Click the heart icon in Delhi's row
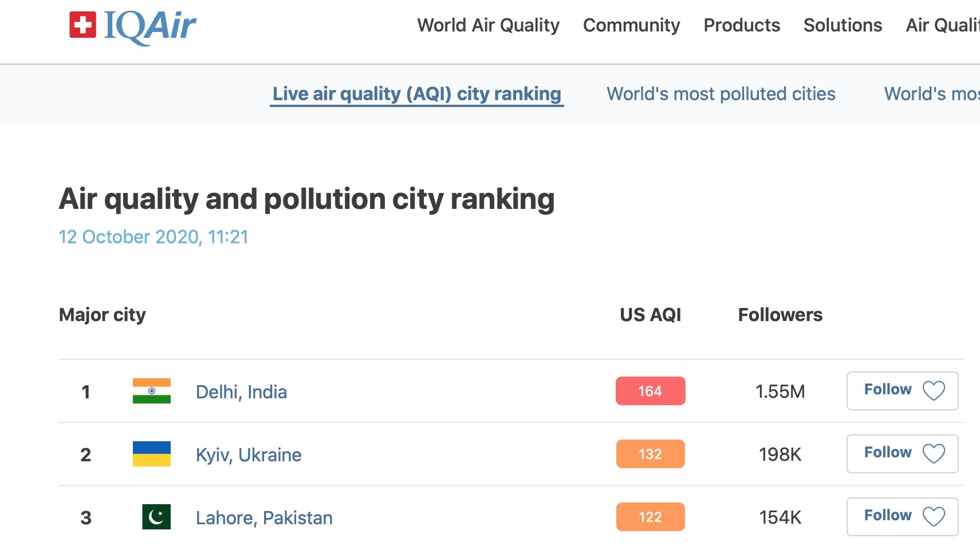The width and height of the screenshot is (980, 546). pos(933,391)
